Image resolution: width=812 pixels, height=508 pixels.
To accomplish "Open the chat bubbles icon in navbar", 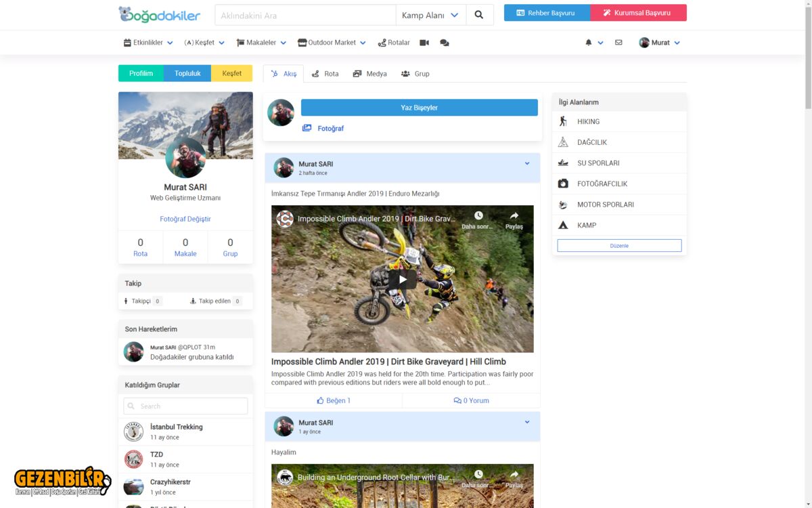I will click(445, 43).
